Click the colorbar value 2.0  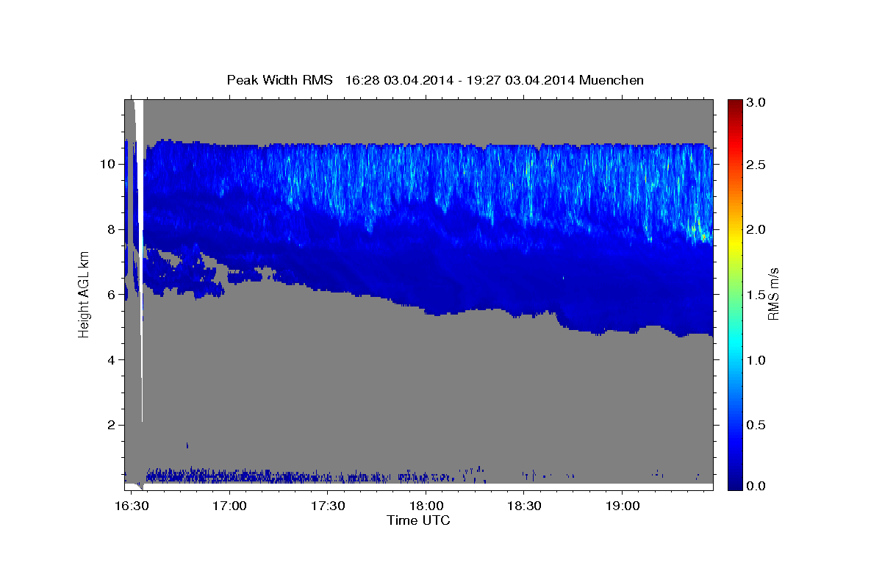click(757, 229)
